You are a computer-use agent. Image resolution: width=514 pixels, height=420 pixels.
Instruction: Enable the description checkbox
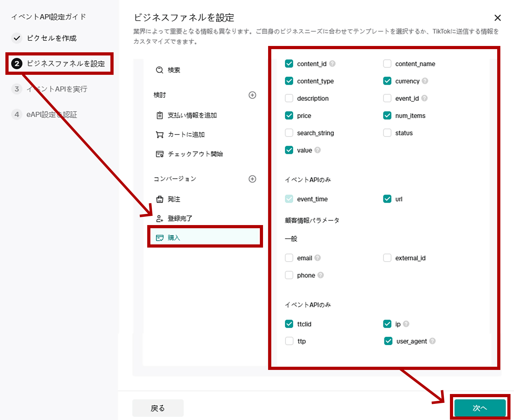click(289, 98)
